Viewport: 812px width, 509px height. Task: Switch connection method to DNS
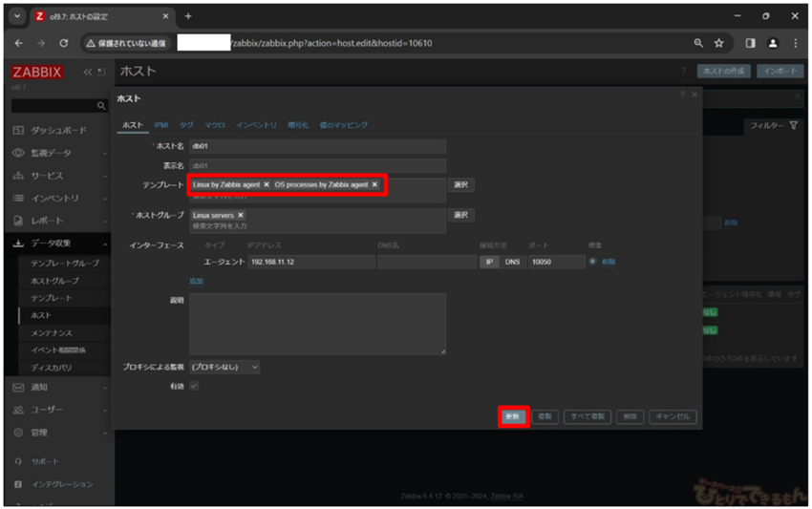[513, 262]
